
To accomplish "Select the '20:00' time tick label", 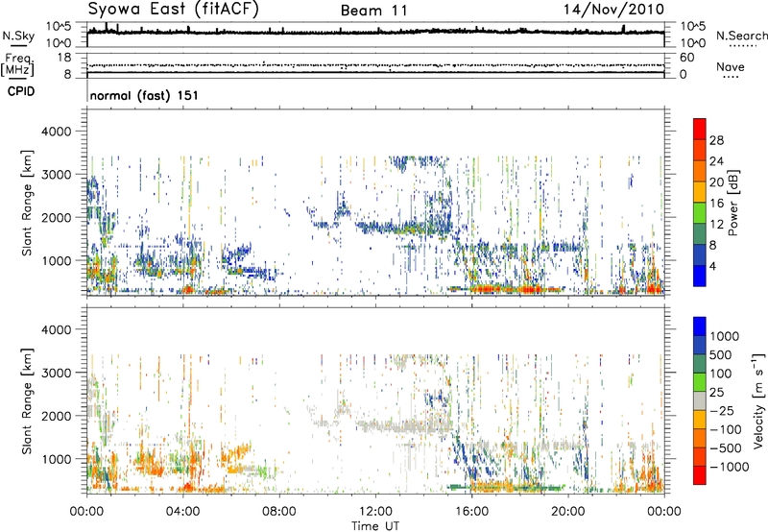I will [568, 512].
